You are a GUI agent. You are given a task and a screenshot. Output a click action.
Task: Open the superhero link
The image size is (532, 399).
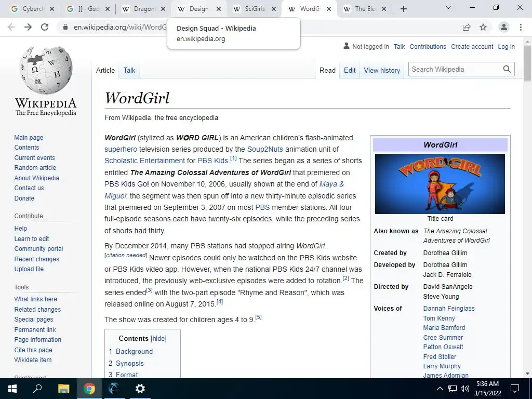click(x=121, y=149)
